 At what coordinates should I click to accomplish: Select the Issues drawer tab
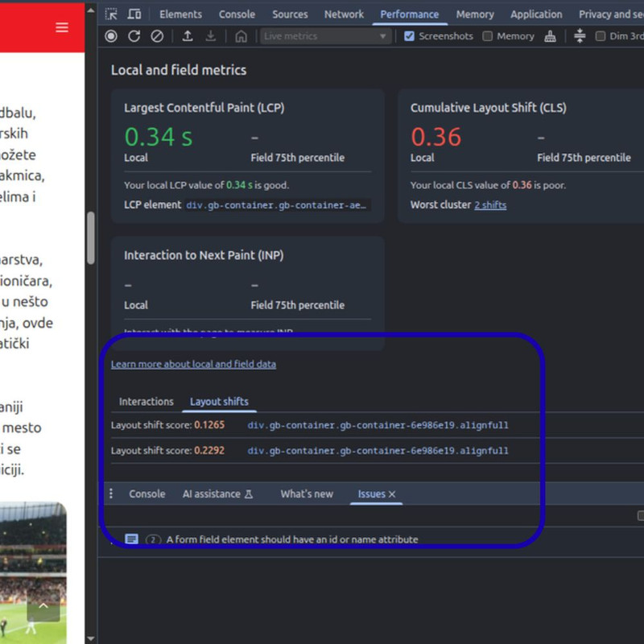tap(372, 493)
